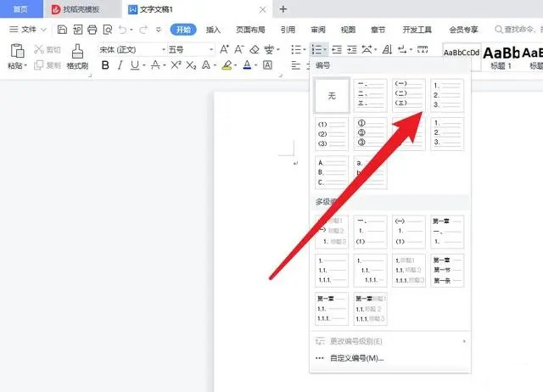The width and height of the screenshot is (543, 392).
Task: Switch to the 插入 ribbon tab
Action: tap(213, 30)
